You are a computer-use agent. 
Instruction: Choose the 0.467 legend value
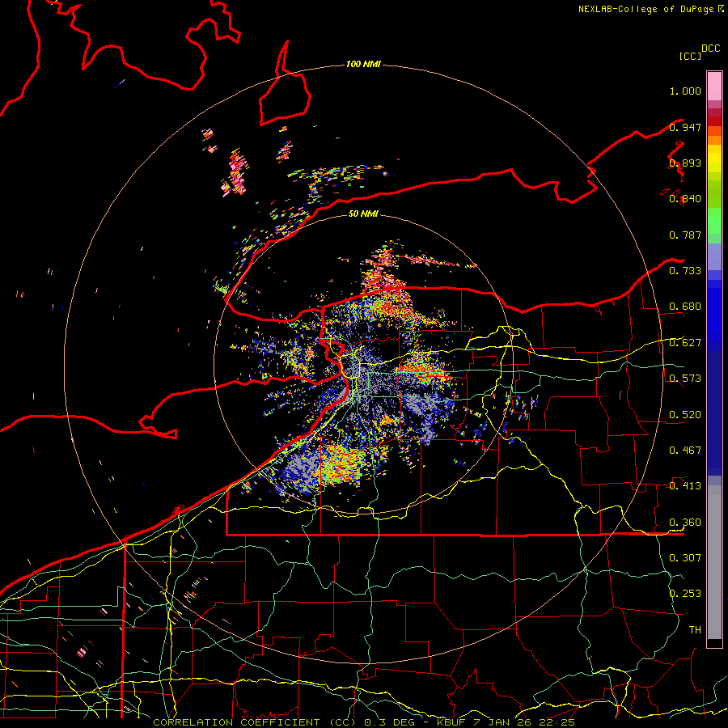click(x=685, y=451)
